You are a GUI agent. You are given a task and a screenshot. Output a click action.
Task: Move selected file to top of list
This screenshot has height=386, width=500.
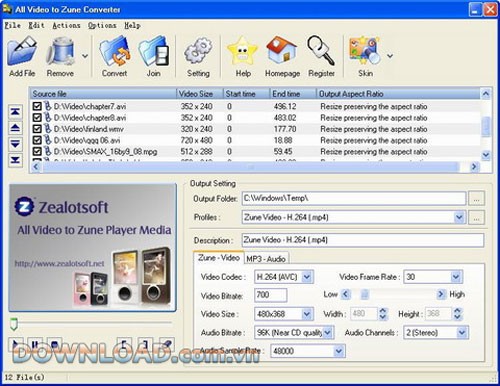point(15,112)
